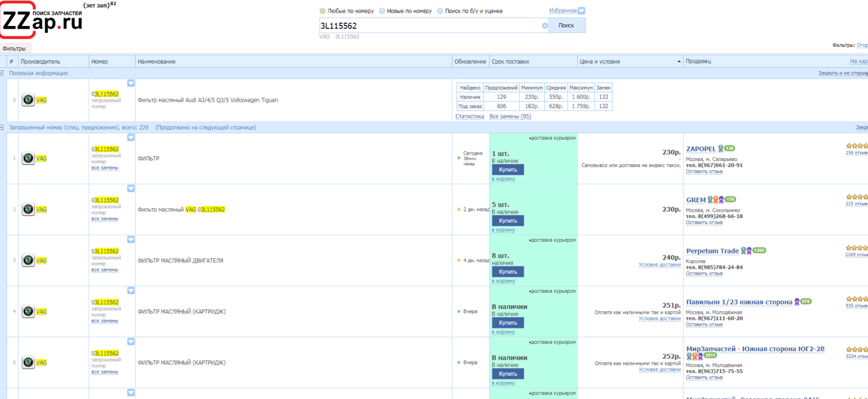This screenshot has height=399, width=868.
Task: Click VAG brand logo in GREM row
Action: click(x=28, y=209)
